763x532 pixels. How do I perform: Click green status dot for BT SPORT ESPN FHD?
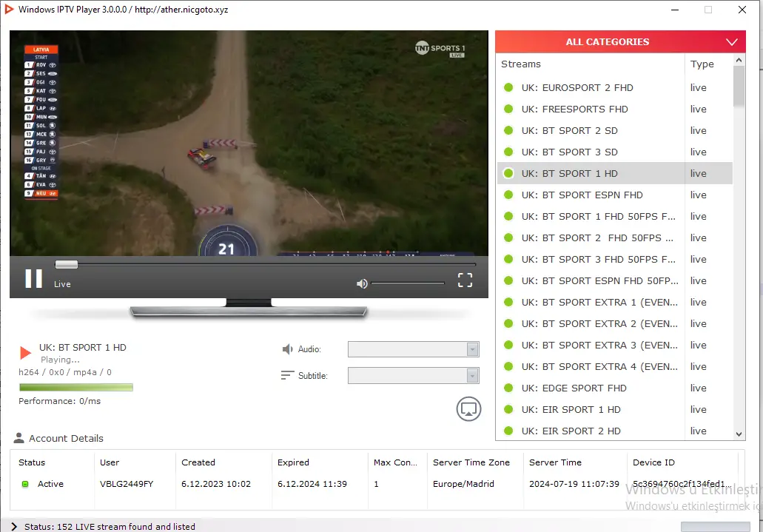[x=508, y=195]
